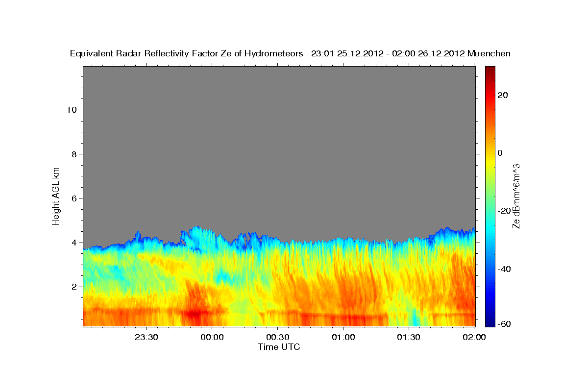Click the 'Time UTC' axis label
588x392 pixels.
(x=279, y=347)
